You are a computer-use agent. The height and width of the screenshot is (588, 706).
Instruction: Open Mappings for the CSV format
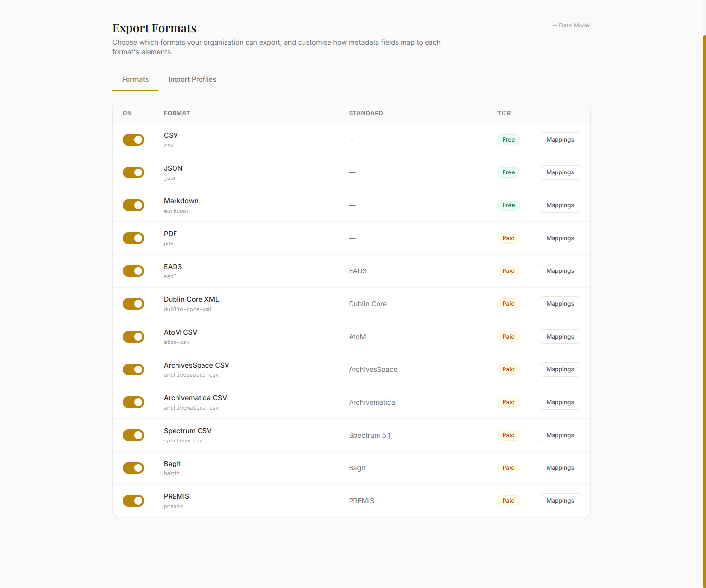(560, 140)
